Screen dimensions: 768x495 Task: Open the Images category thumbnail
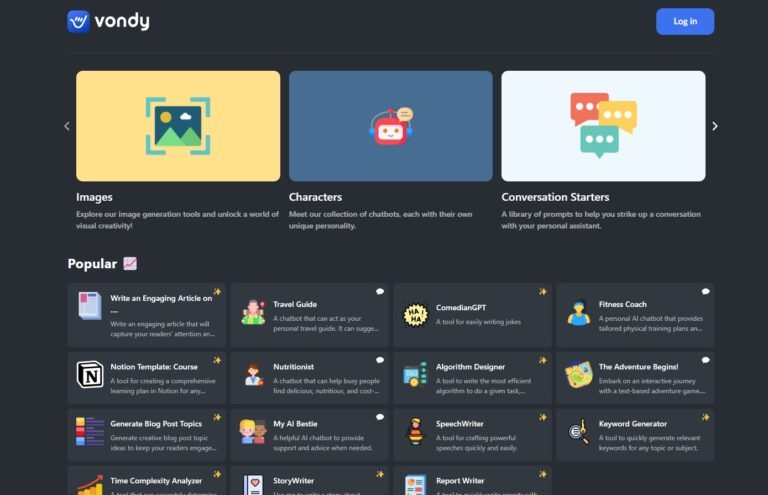[178, 126]
